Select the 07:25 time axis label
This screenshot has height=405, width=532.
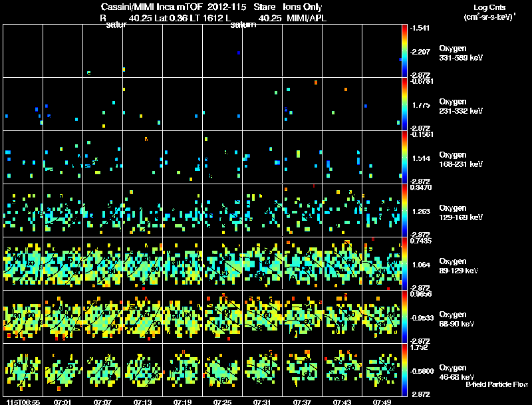(222, 402)
